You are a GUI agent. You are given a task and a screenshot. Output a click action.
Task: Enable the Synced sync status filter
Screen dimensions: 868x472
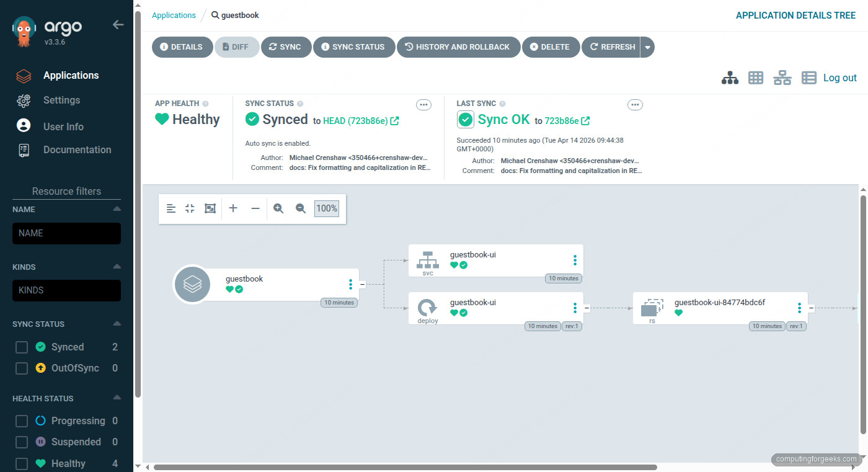[x=21, y=347]
